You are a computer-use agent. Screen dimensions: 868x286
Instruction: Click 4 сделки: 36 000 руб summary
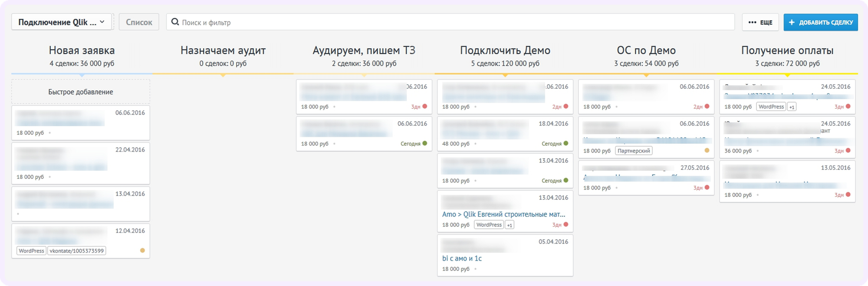82,63
